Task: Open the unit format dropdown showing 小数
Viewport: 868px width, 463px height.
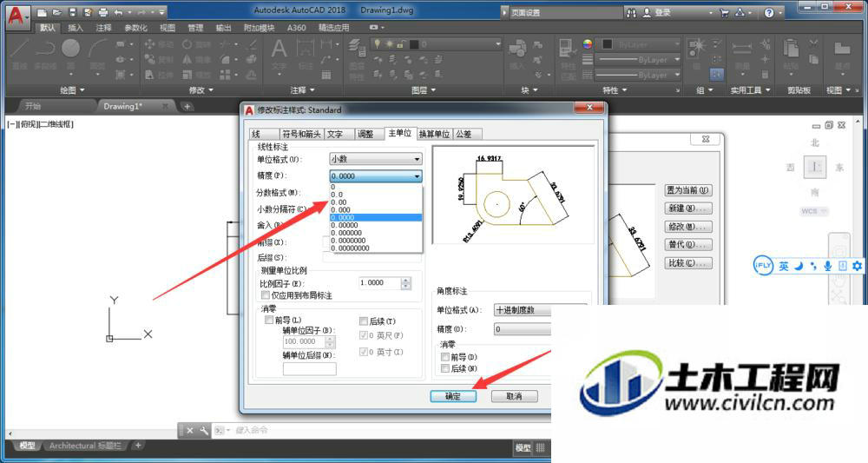Action: click(x=376, y=159)
